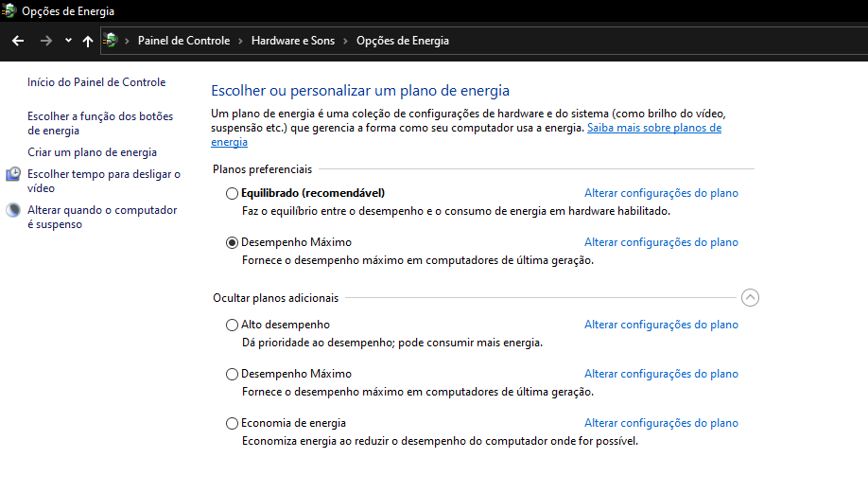Screen dimensions: 868x493
Task: Open the Hardware e Sons breadcrumb
Action: 292,41
